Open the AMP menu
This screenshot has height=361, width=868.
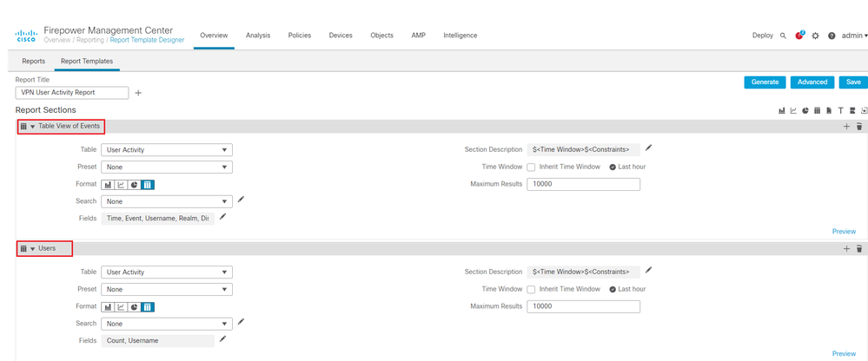[418, 36]
